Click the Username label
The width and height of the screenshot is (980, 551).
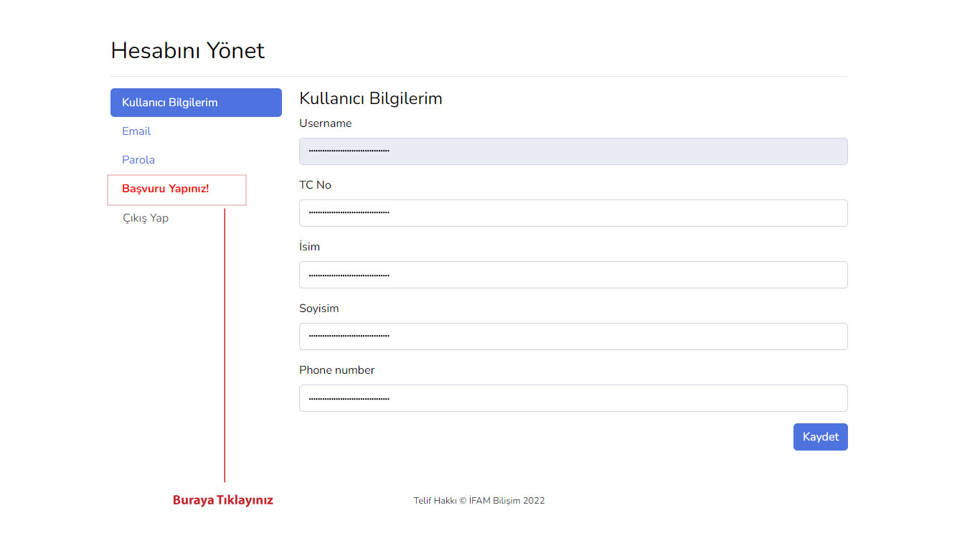326,123
